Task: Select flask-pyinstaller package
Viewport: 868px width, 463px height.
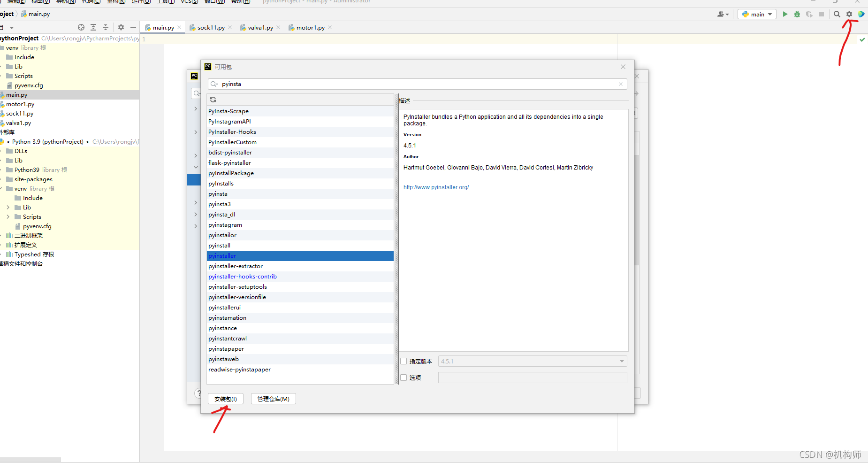Action: coord(300,163)
